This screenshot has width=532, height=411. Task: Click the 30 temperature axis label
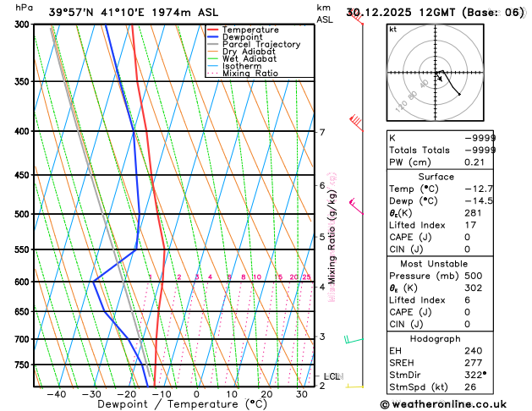tap(302, 394)
